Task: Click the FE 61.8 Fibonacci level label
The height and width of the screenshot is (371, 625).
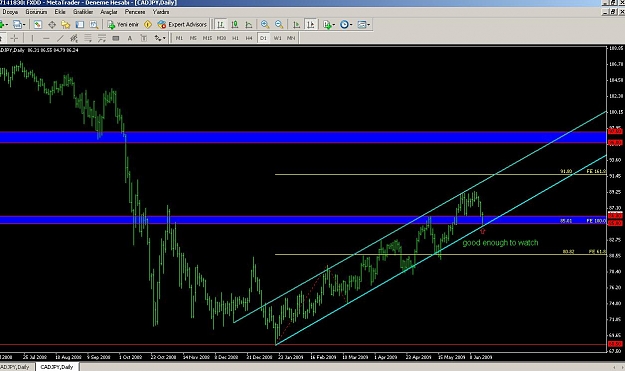Action: (x=597, y=251)
